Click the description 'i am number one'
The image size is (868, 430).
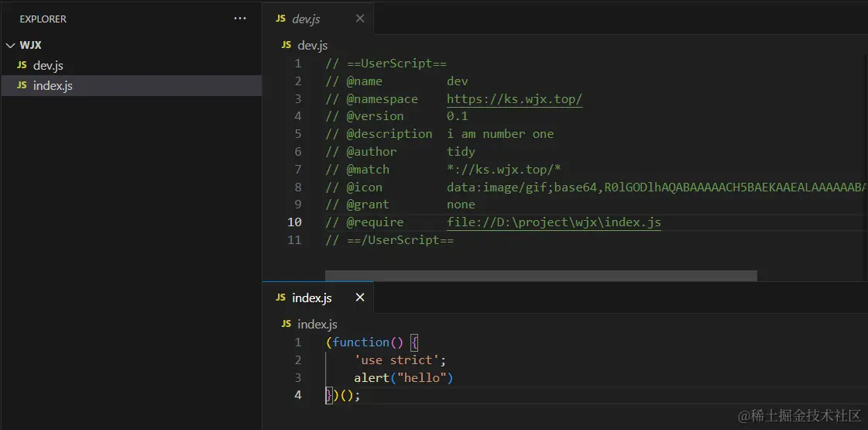point(500,134)
